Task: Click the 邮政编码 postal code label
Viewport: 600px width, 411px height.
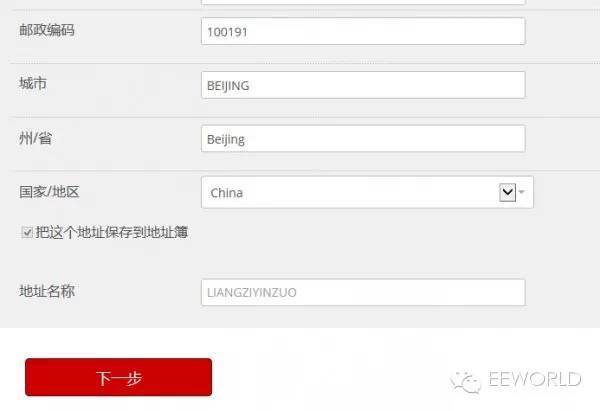Action: tap(47, 29)
